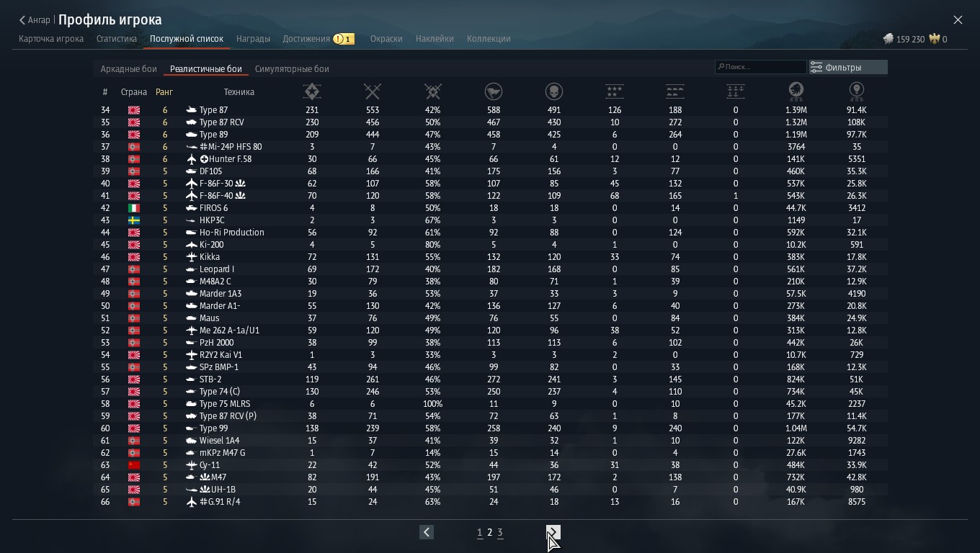Screen dimensions: 980x553
Task: Go to page 3
Action: click(x=500, y=533)
